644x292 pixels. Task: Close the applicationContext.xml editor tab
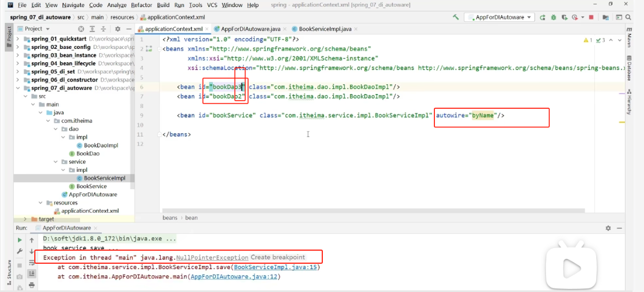pyautogui.click(x=206, y=29)
